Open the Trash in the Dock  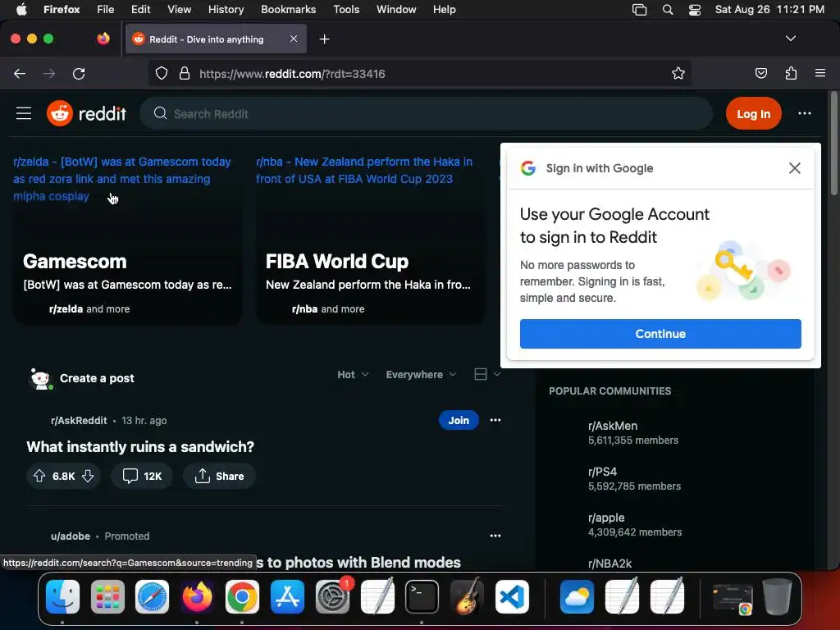click(x=777, y=597)
